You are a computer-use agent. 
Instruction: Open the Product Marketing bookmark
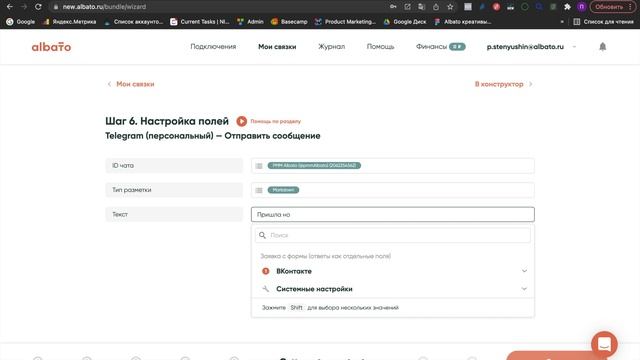click(x=345, y=22)
